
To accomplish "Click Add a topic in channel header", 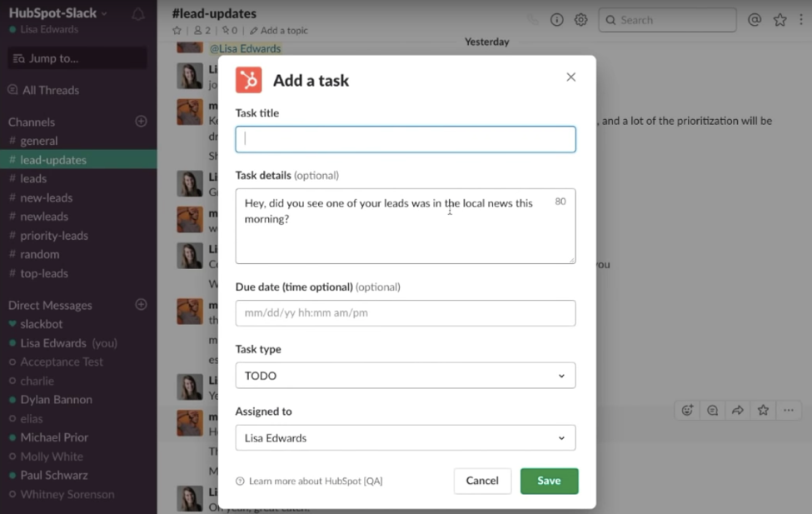I will tap(279, 31).
